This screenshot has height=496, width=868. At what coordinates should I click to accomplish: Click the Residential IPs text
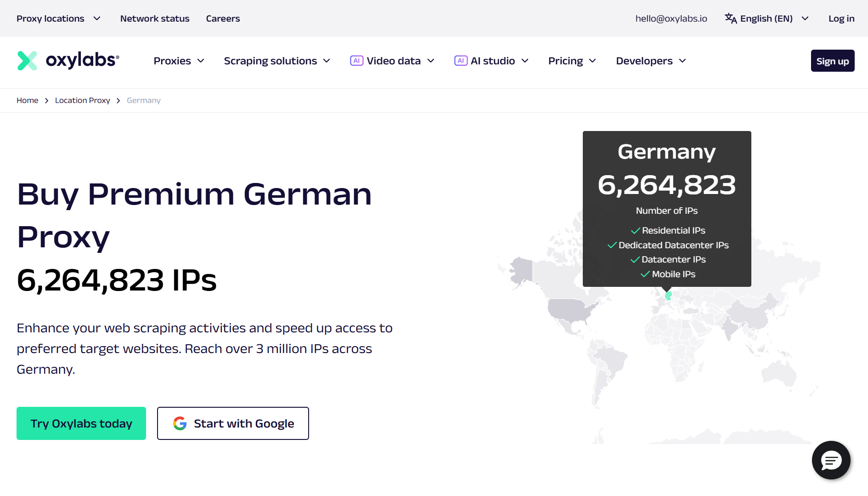[673, 230]
